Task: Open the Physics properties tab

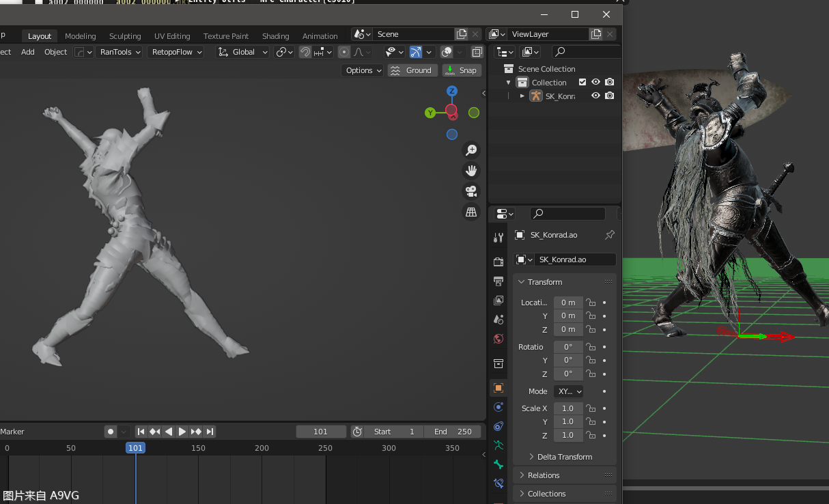Action: coord(498,407)
